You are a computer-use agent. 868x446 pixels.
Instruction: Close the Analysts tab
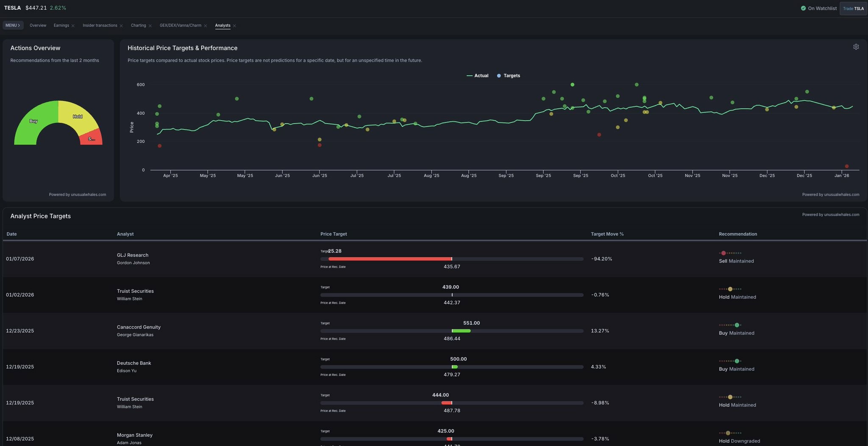pos(234,26)
